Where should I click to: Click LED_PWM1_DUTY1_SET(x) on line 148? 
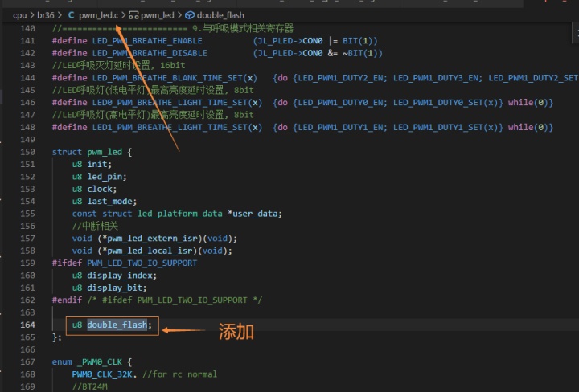tap(445, 127)
